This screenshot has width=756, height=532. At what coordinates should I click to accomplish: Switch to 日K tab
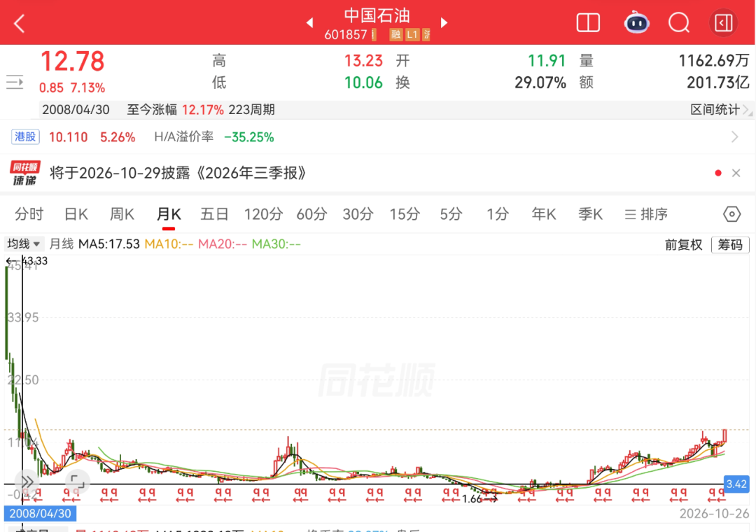[x=76, y=213]
